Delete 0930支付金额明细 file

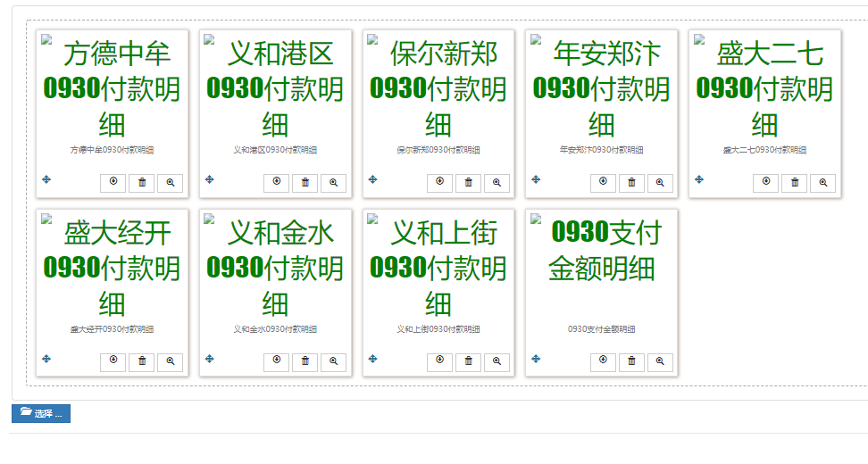[631, 362]
